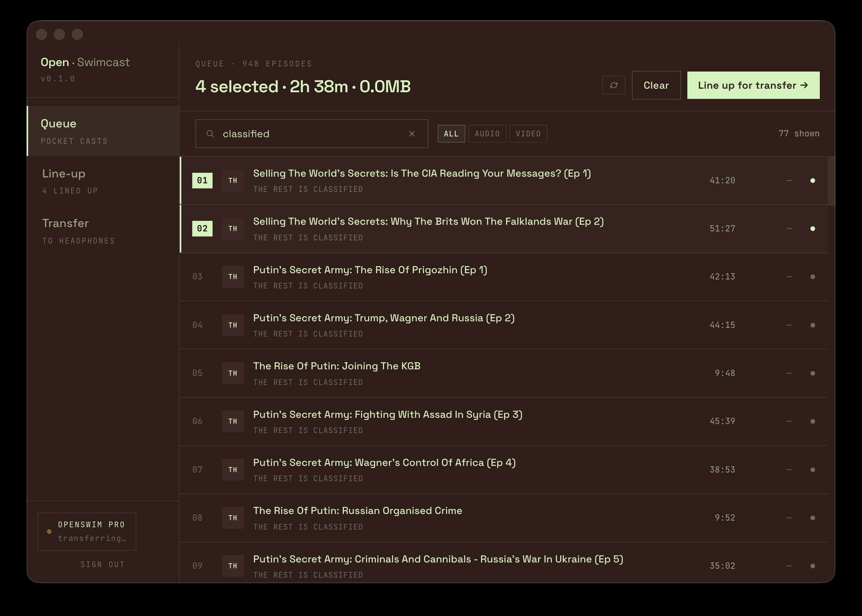Select episode number 04 index
Screen dimensions: 862x616
point(197,325)
